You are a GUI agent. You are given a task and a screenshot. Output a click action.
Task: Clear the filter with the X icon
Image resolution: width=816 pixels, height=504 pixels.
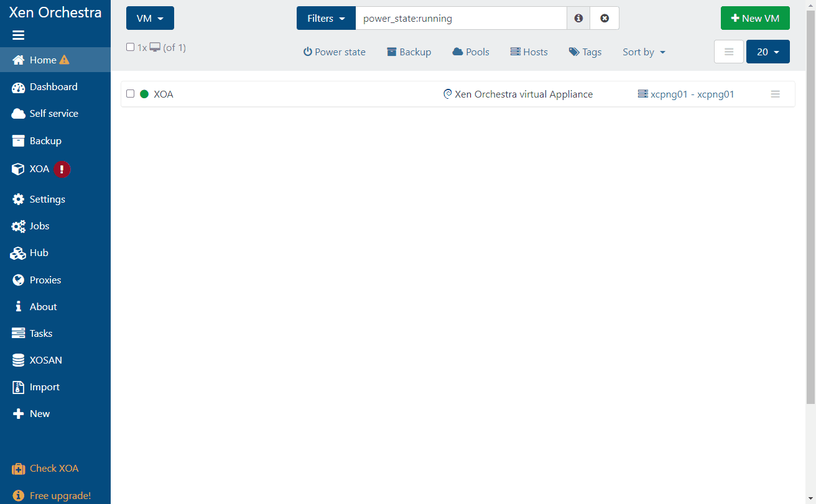(605, 19)
